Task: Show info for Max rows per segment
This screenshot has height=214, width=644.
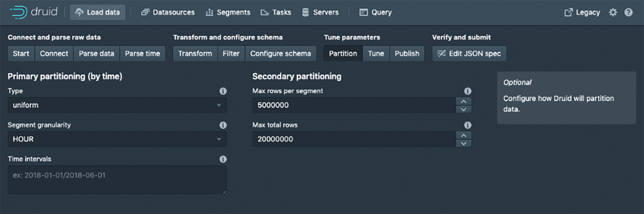Action: click(x=467, y=91)
